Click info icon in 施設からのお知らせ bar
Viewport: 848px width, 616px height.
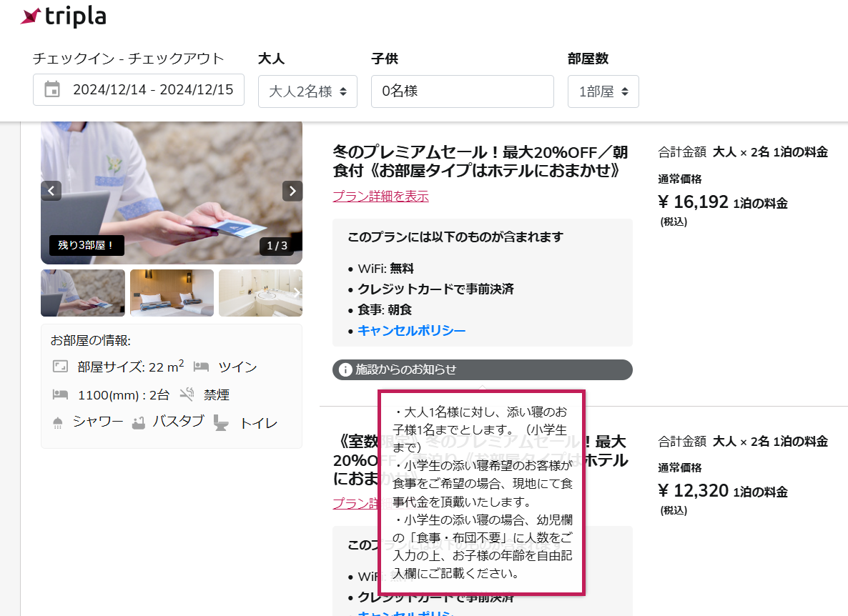pos(345,369)
